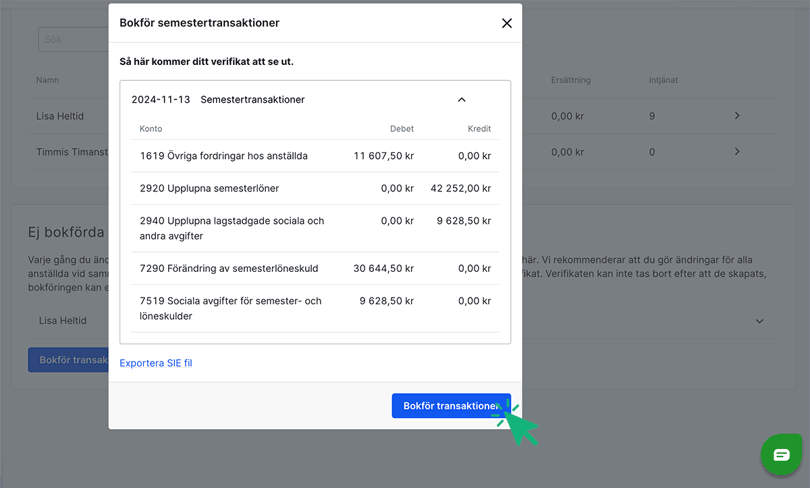Click the Debet column header
The width and height of the screenshot is (810, 488).
click(401, 129)
